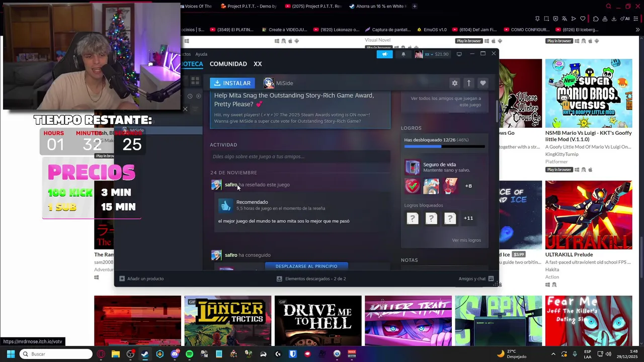The height and width of the screenshot is (362, 644).
Task: Click browser heart bookmark icon
Action: (x=583, y=19)
